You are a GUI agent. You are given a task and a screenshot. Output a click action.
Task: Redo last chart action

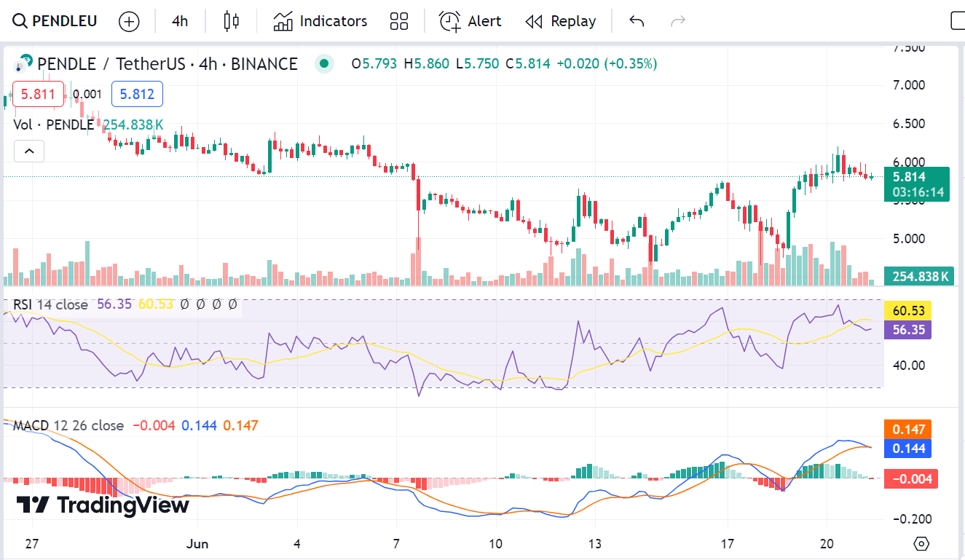click(678, 21)
